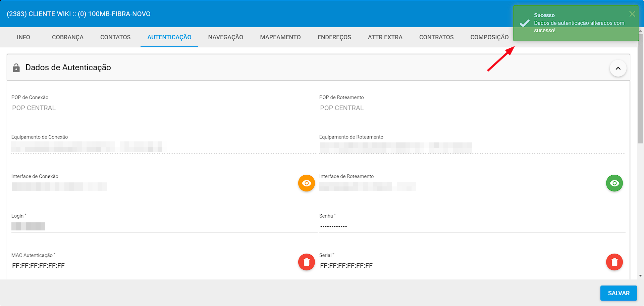
Task: Click the orange eye icon for Interface de Conexão
Action: 307,183
